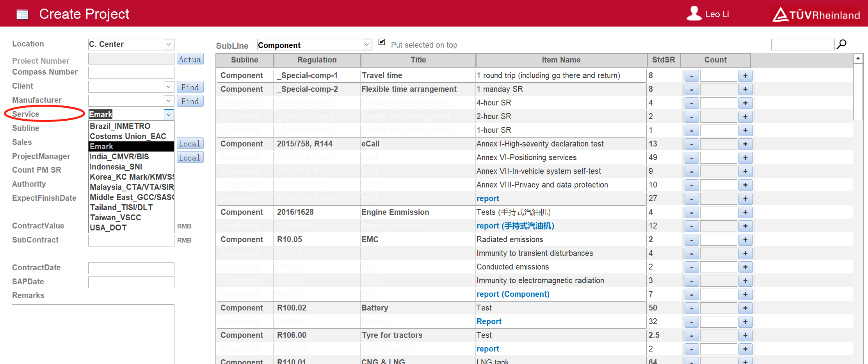
Task: Click the Leo Li user avatar icon
Action: pos(694,14)
